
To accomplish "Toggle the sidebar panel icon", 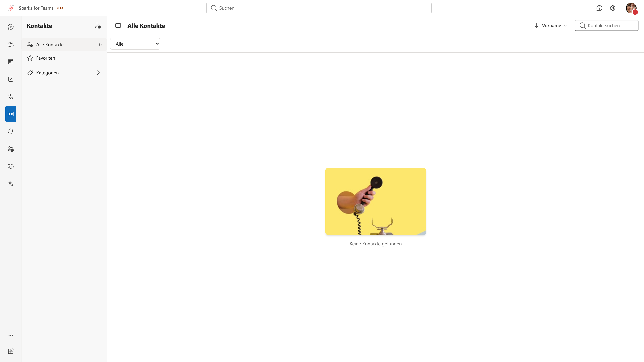I will pos(118,25).
